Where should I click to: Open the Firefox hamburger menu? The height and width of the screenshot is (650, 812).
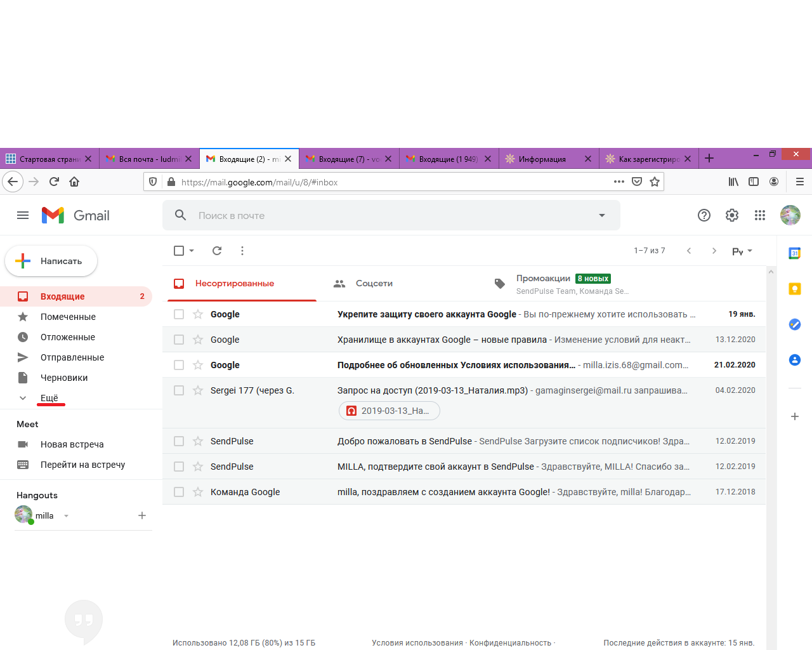(x=799, y=182)
